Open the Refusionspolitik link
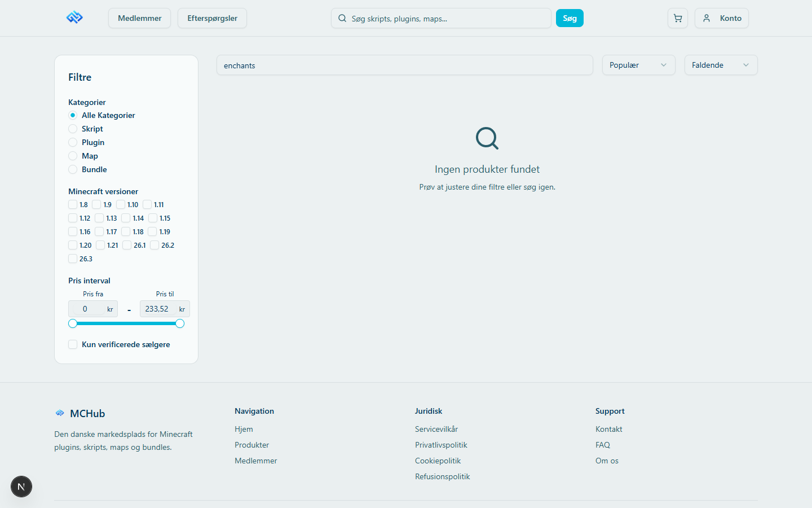The image size is (812, 508). (442, 476)
